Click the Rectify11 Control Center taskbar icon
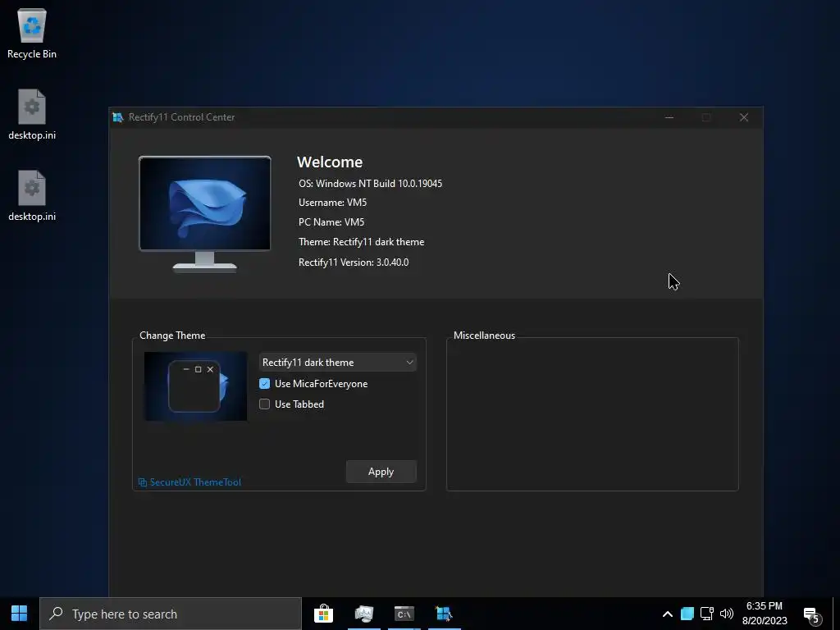Screen dimensions: 840x630 pos(444,614)
